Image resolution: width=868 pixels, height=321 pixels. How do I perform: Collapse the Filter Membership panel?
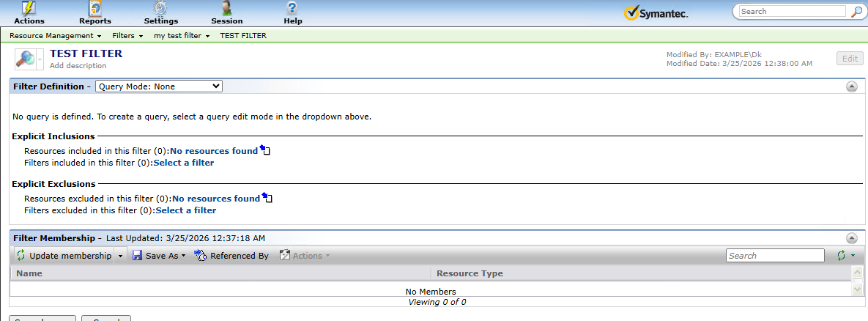[851, 238]
